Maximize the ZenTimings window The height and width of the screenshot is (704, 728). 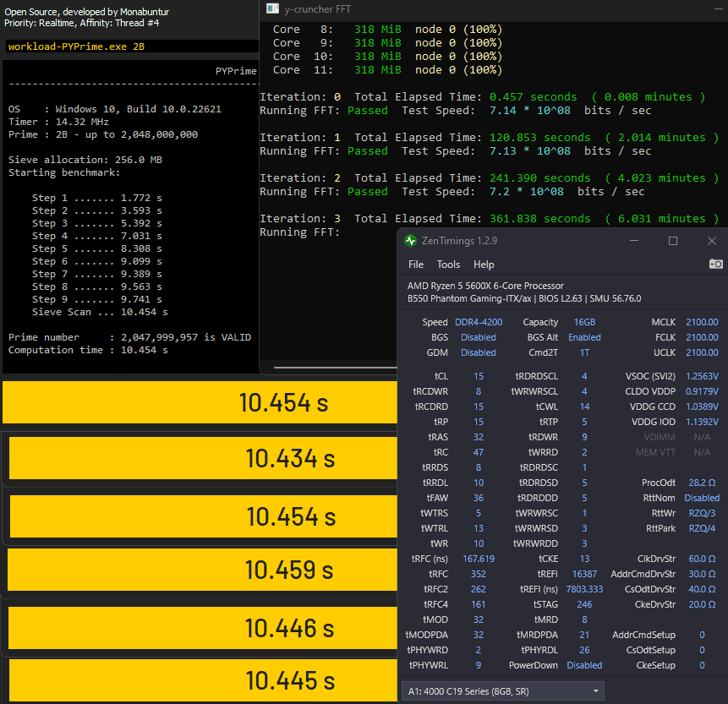[x=672, y=241]
